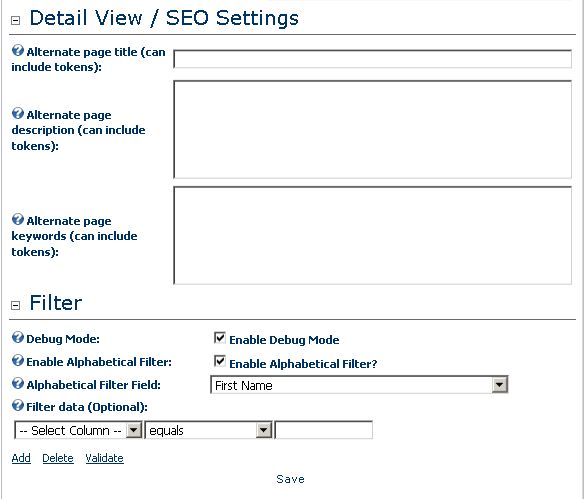Click help icon for Filter data (Optional)
This screenshot has width=585, height=499.
point(18,405)
